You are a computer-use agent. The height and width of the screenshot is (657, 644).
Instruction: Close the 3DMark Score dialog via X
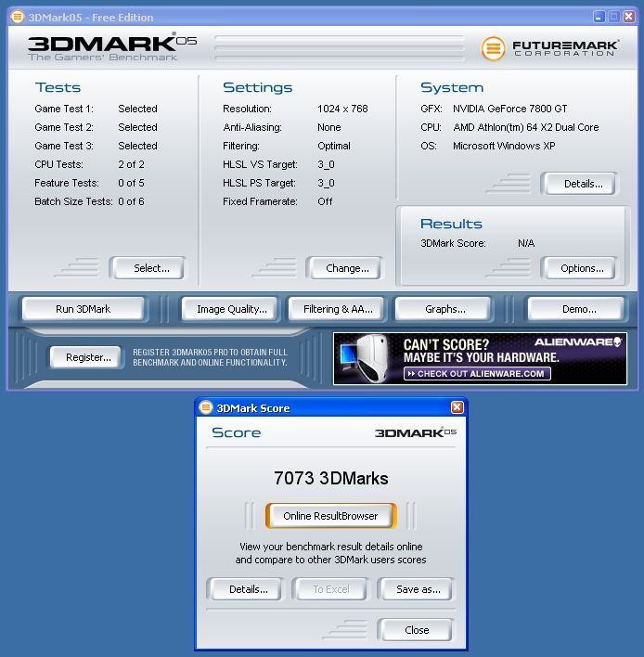(x=457, y=407)
